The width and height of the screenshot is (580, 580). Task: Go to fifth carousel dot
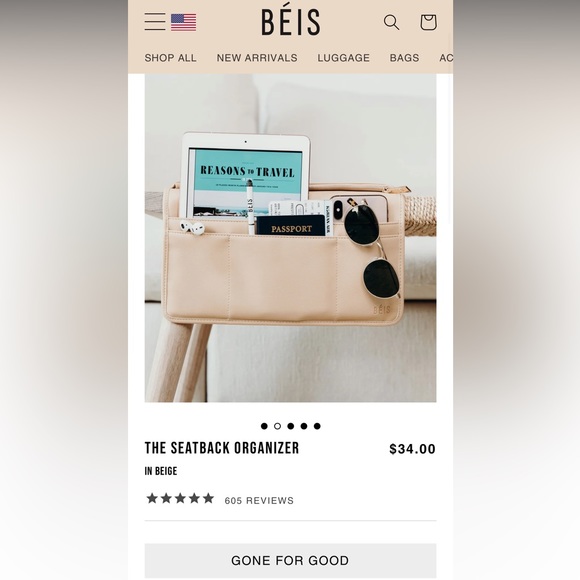pyautogui.click(x=317, y=426)
